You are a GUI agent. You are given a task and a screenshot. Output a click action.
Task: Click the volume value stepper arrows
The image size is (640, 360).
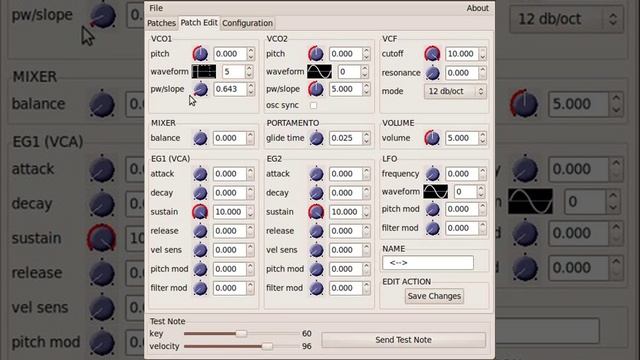(x=482, y=138)
